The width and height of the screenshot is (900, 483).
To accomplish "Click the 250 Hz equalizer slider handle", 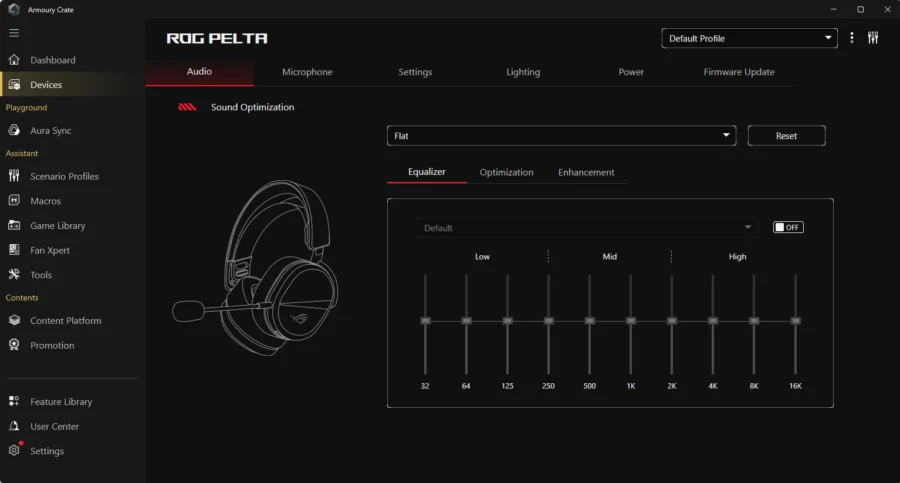I will 549,320.
